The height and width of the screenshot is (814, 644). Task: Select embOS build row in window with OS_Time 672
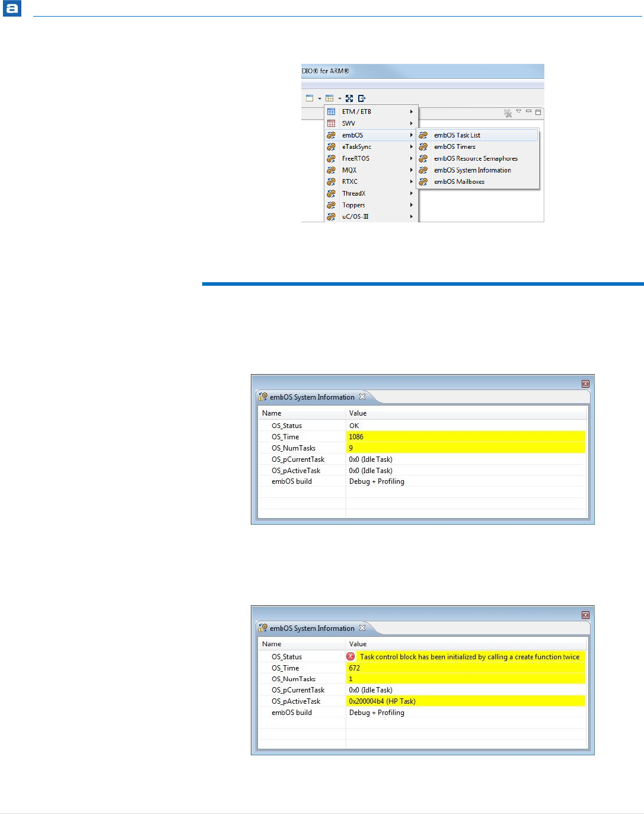click(422, 713)
